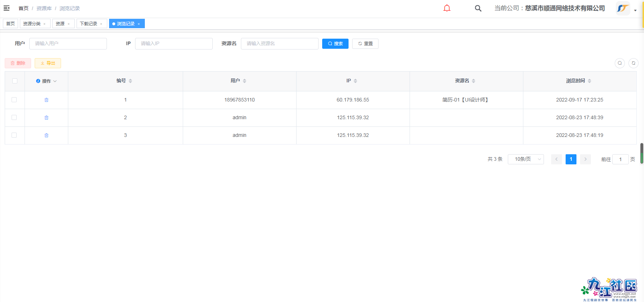Collapse the sidebar with the hamburger icon

7,8
